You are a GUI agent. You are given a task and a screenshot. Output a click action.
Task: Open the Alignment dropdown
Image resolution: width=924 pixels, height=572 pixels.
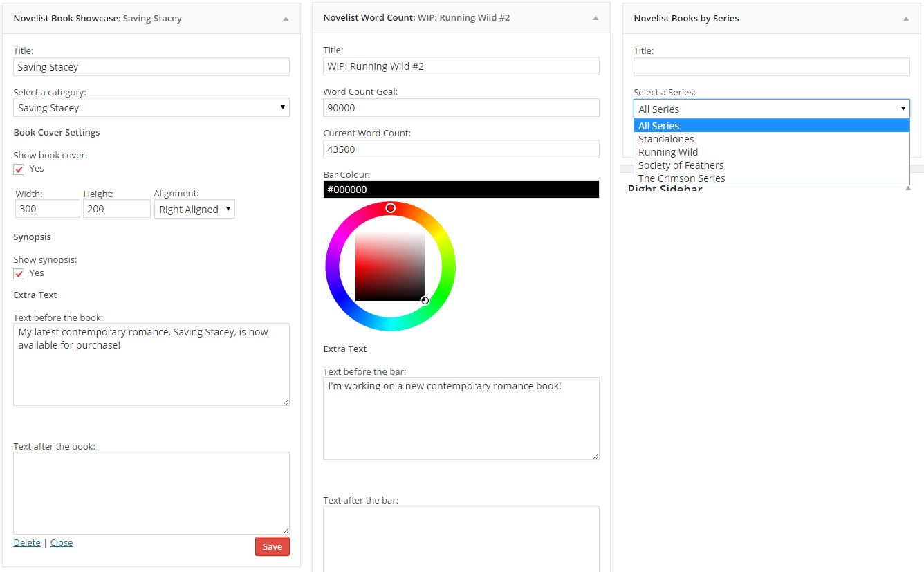(194, 210)
